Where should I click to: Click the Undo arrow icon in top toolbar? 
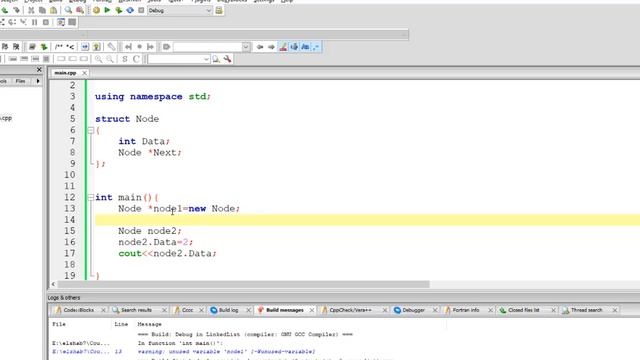click(5, 10)
